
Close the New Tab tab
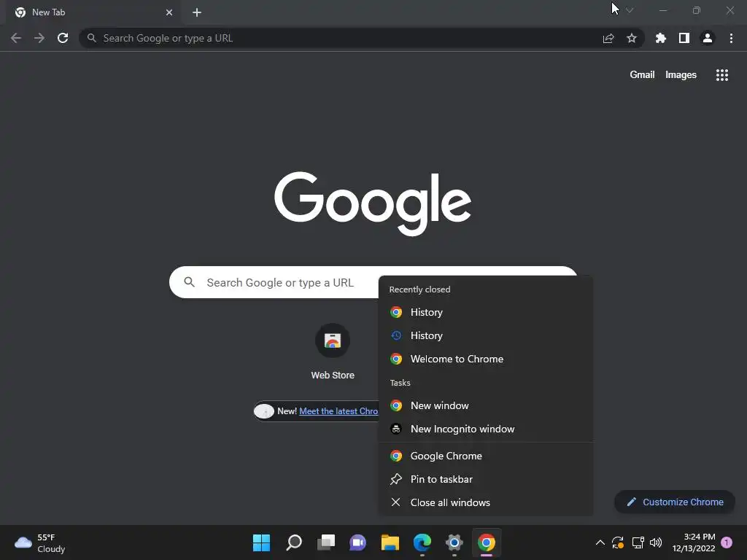coord(169,12)
